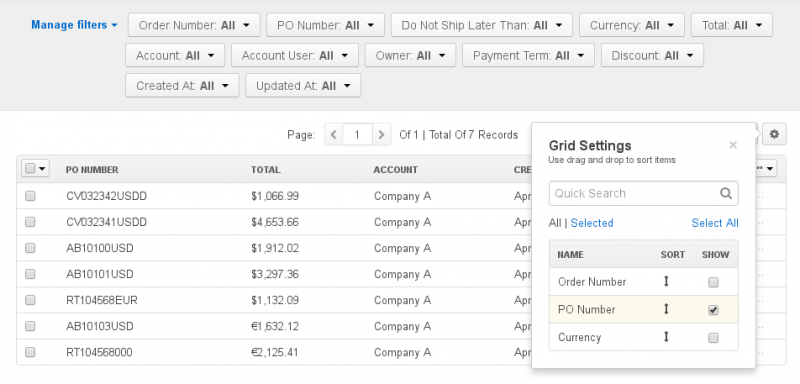Select the AB10100USD row checkbox

30,248
